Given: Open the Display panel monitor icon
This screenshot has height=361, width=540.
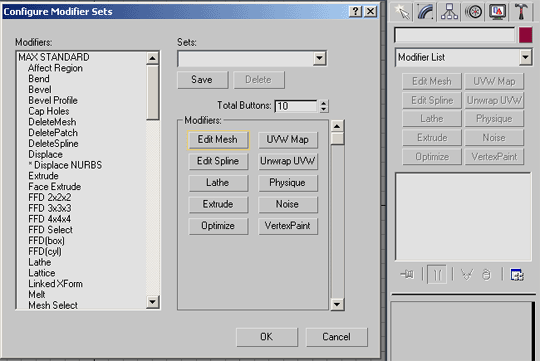Looking at the screenshot, I should 498,12.
